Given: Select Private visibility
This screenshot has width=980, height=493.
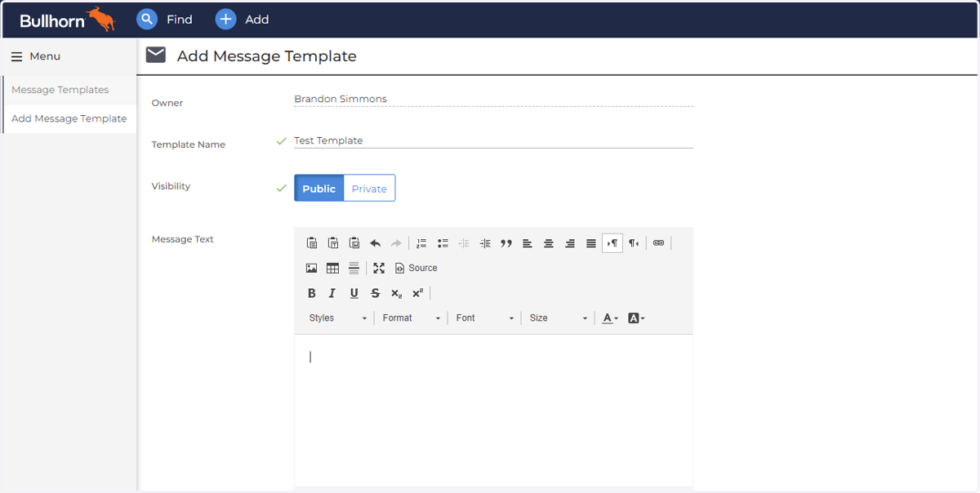Looking at the screenshot, I should 369,189.
